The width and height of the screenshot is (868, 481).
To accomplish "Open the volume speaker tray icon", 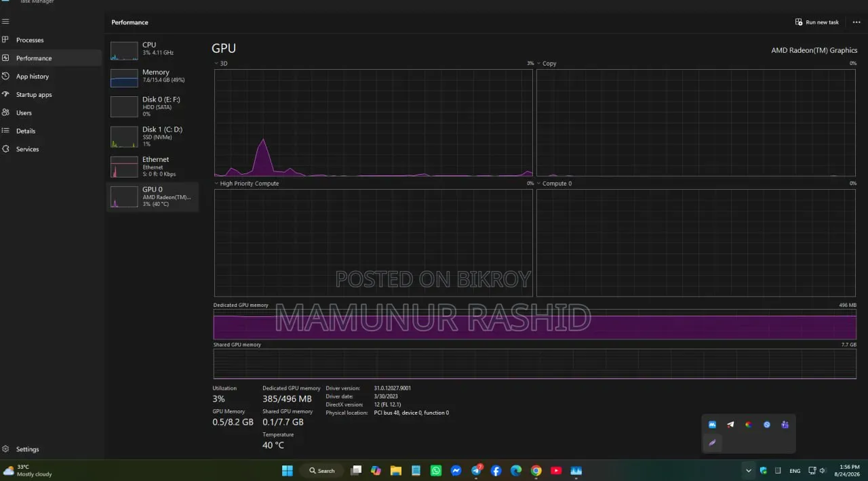I will click(823, 470).
